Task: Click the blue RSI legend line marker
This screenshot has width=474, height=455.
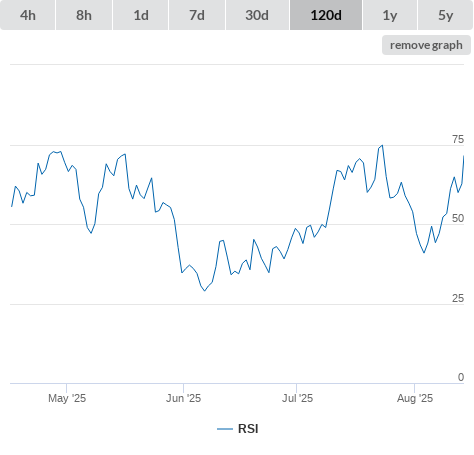Action: (225, 429)
